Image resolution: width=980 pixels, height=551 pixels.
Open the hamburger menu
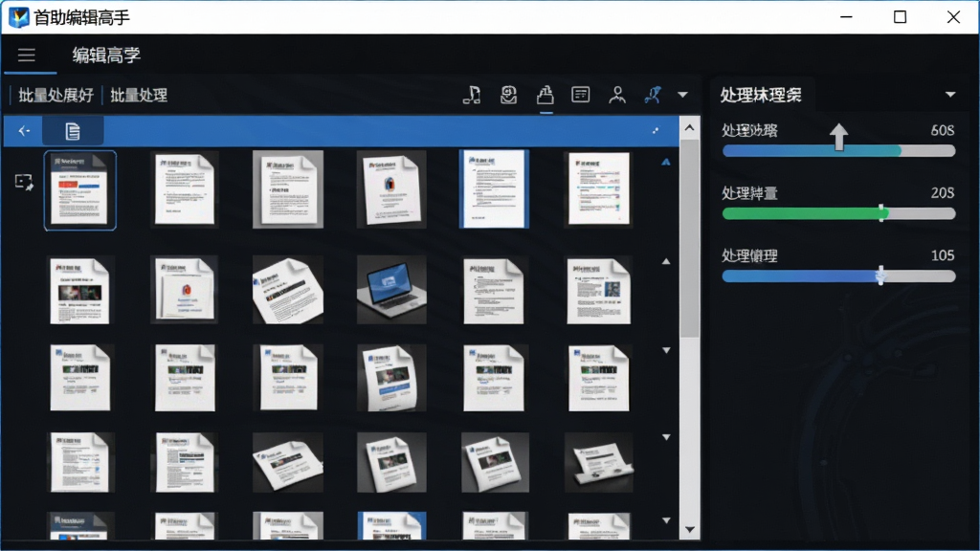26,55
